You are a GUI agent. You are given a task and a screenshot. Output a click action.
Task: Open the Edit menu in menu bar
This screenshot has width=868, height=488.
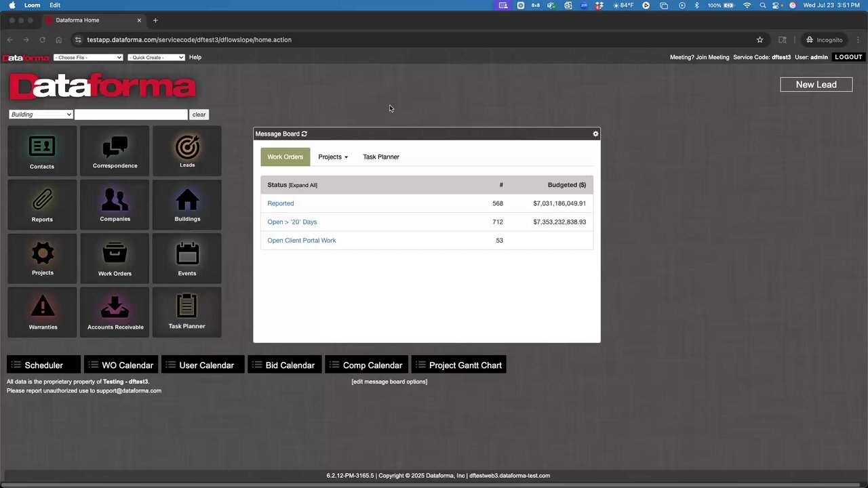pyautogui.click(x=55, y=5)
